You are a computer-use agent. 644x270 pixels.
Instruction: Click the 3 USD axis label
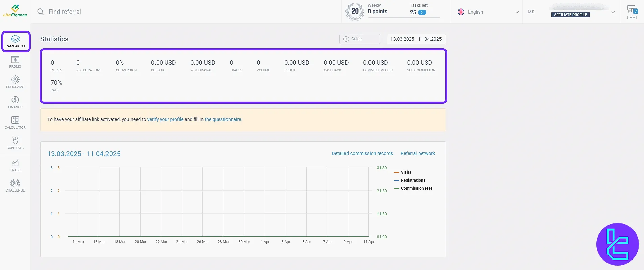382,168
